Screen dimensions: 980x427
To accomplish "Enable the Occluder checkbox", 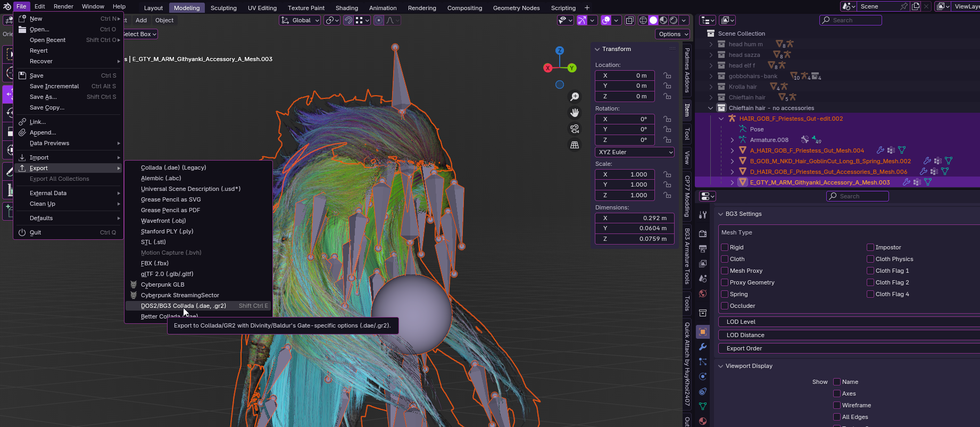I will (x=725, y=306).
